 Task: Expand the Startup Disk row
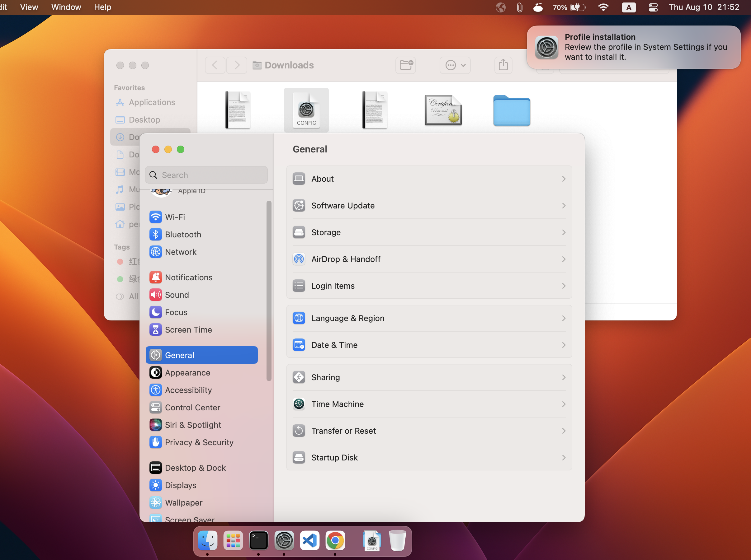(429, 458)
